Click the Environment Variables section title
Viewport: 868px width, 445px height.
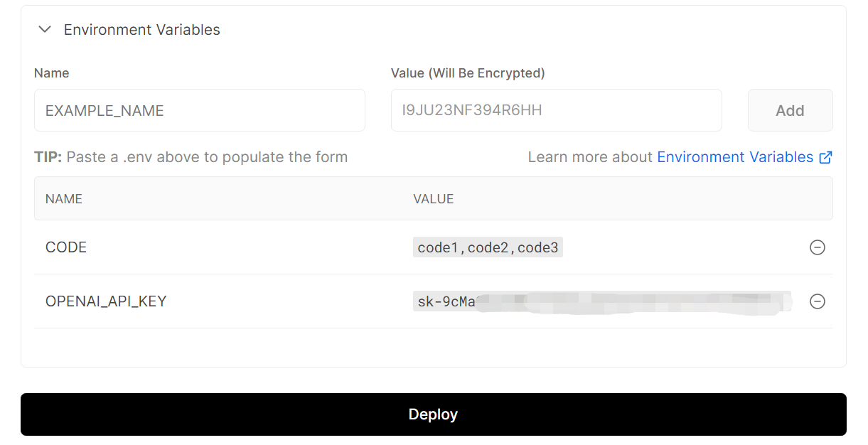tap(141, 30)
